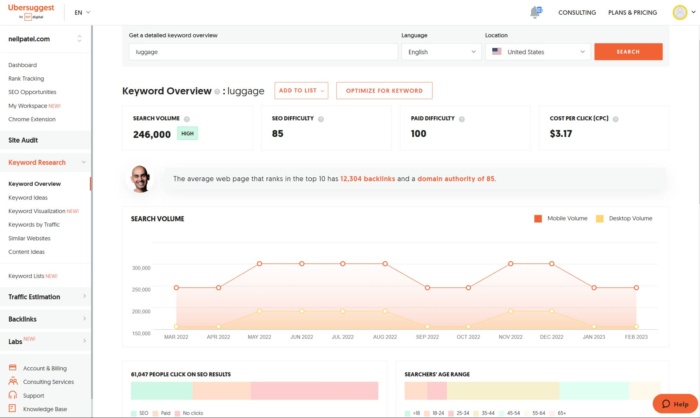The width and height of the screenshot is (700, 418).
Task: Open Plans & Pricing
Action: pyautogui.click(x=632, y=13)
